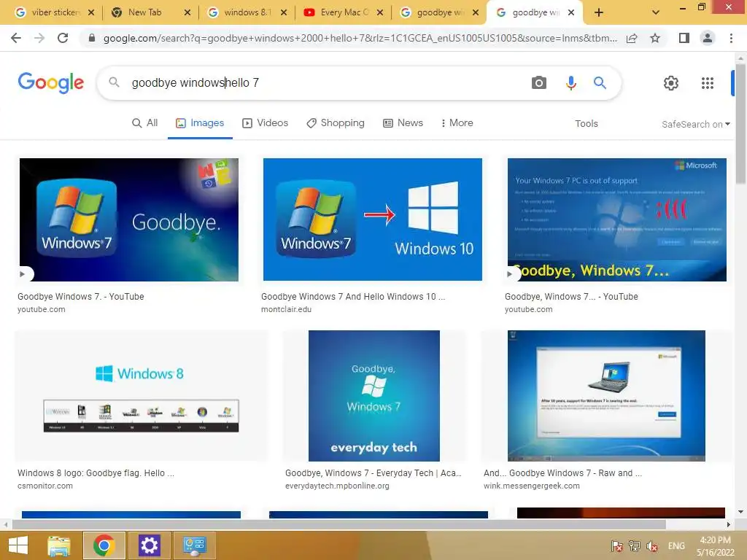Open the Windows 8 logo image
Viewport: 747px width, 560px height.
[142, 396]
